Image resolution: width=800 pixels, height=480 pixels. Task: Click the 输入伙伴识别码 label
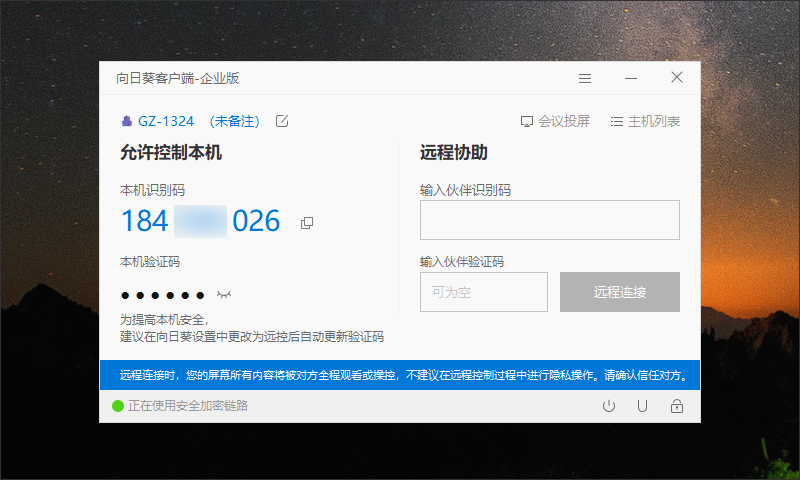tap(465, 190)
